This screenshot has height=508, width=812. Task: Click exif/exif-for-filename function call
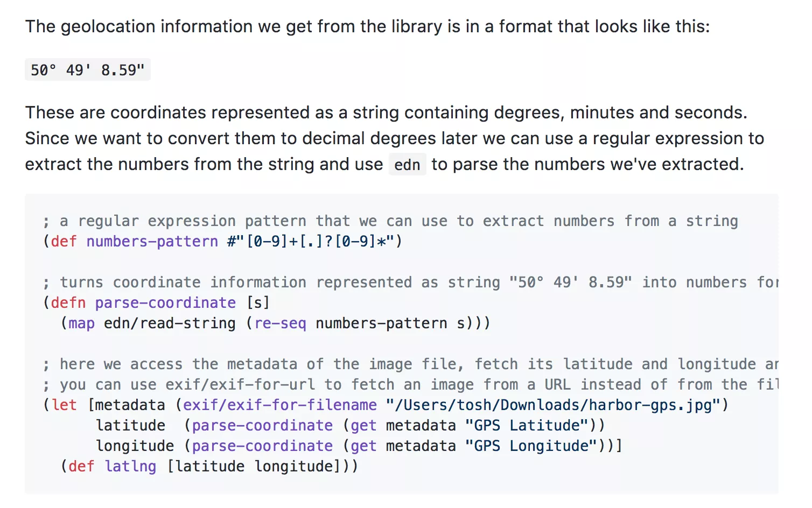pyautogui.click(x=279, y=405)
